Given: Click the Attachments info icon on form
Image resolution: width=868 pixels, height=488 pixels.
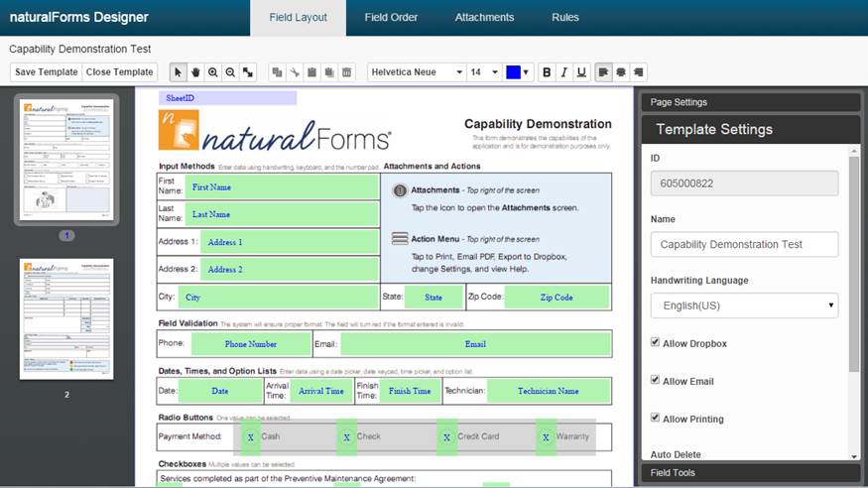Looking at the screenshot, I should click(x=399, y=190).
